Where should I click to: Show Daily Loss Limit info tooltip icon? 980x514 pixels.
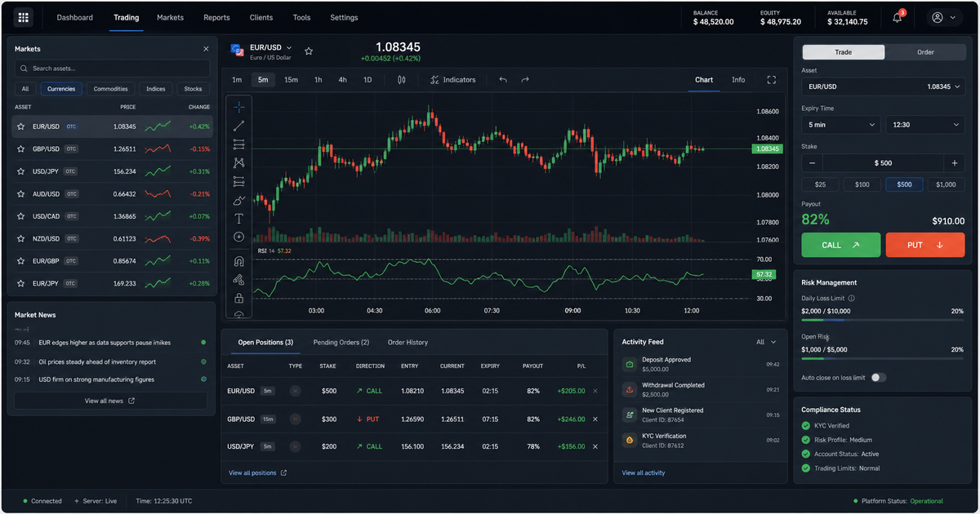coord(852,299)
